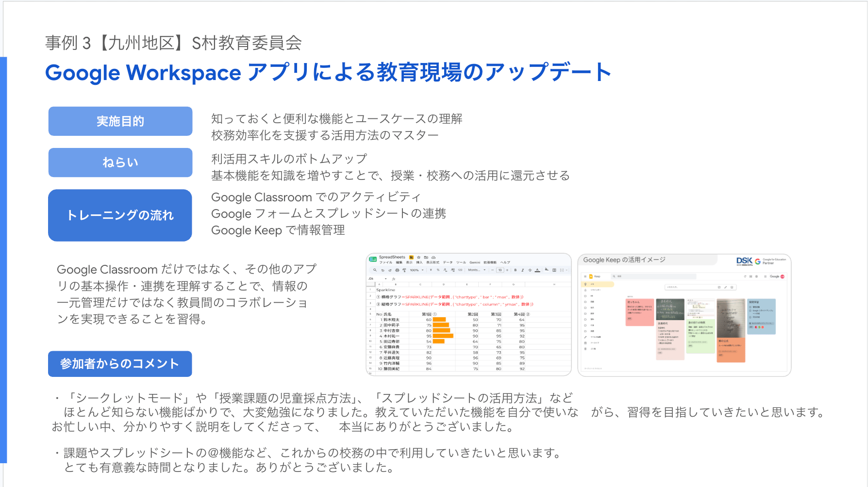Click the new image note icon in Keep
Viewport: 868px width, 487px height.
[732, 287]
